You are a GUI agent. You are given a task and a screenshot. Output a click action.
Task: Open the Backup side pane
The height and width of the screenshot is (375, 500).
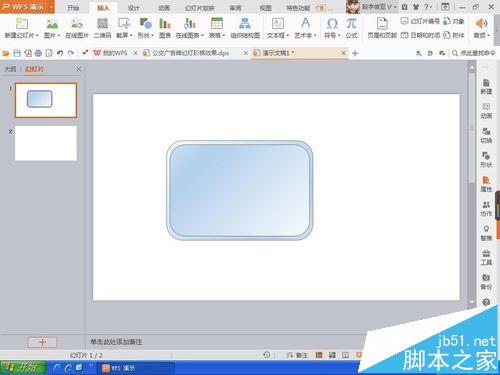pos(486,282)
